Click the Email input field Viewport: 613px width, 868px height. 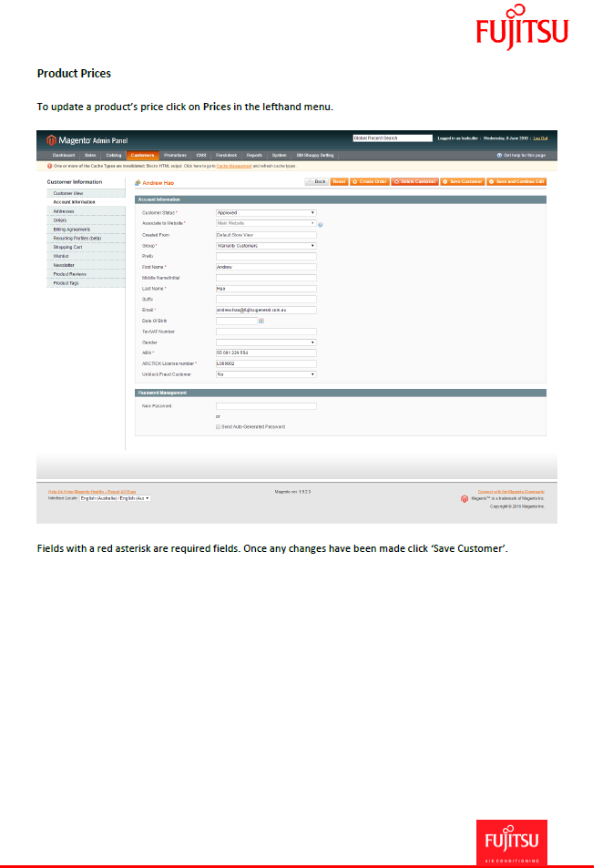click(x=266, y=310)
